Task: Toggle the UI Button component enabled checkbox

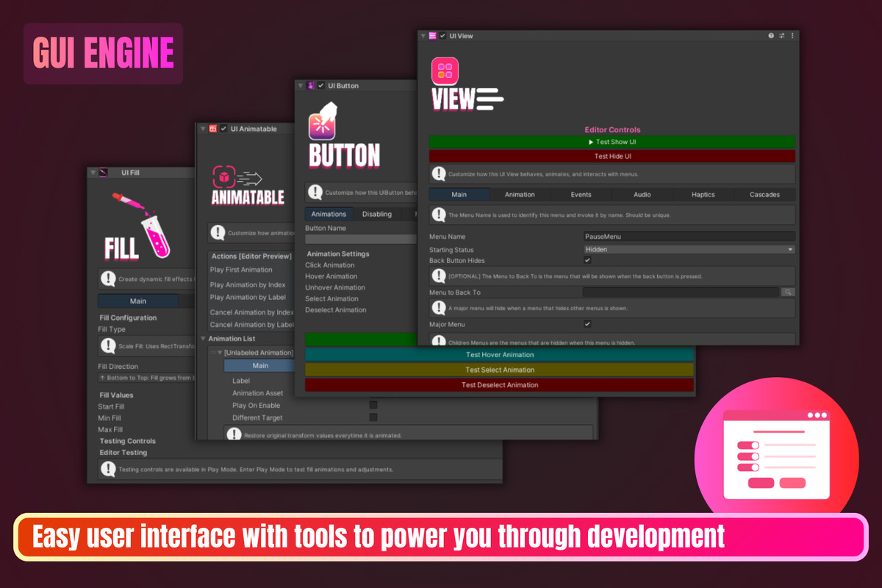Action: pyautogui.click(x=321, y=85)
